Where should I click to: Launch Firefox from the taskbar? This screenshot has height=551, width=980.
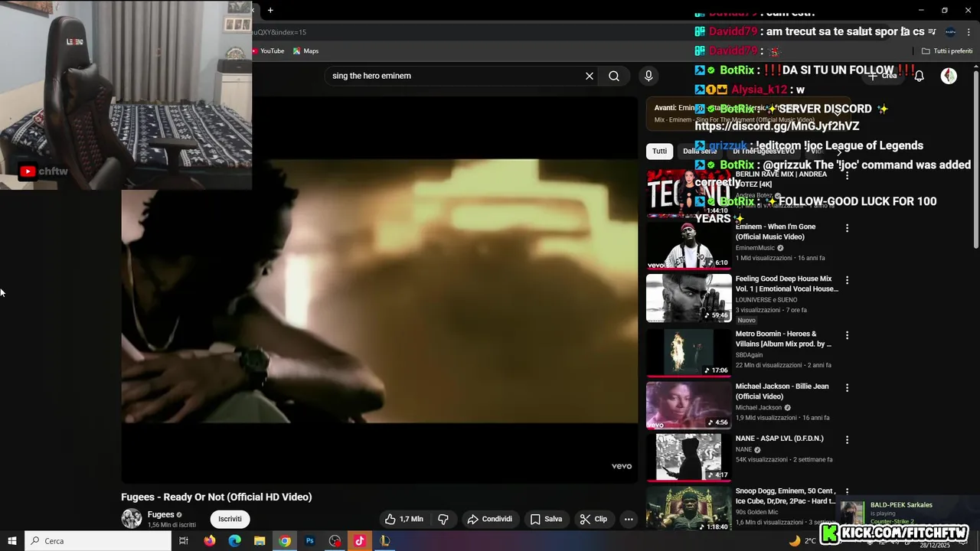210,541
